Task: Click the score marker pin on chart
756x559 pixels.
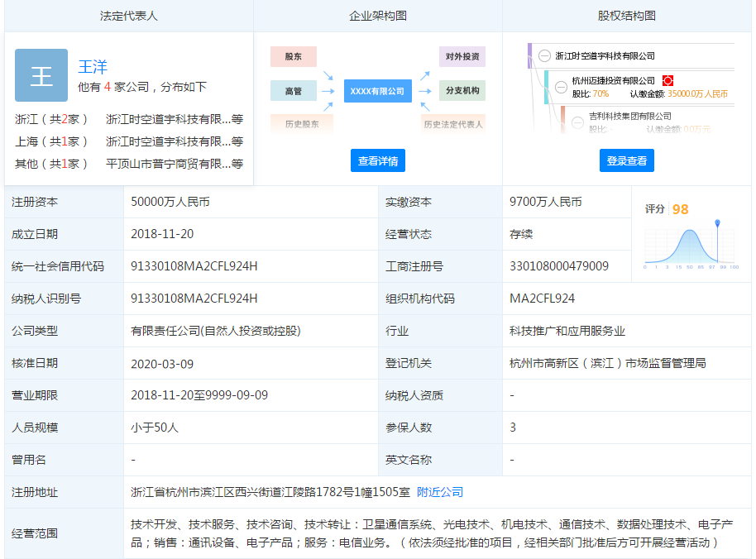Action: (717, 222)
